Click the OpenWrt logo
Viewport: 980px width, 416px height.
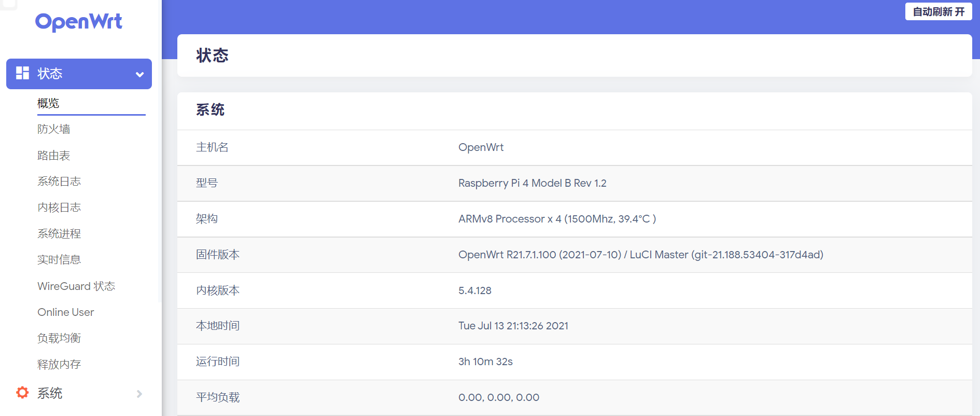click(x=79, y=22)
